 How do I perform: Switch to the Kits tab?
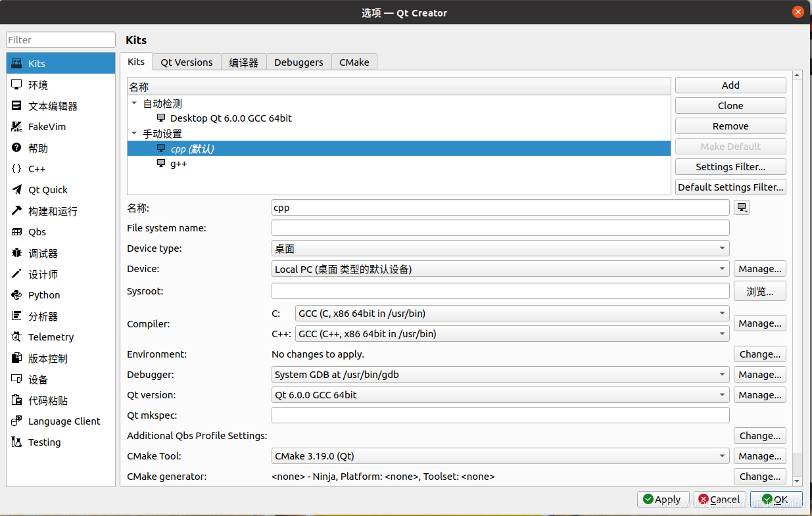[x=136, y=62]
